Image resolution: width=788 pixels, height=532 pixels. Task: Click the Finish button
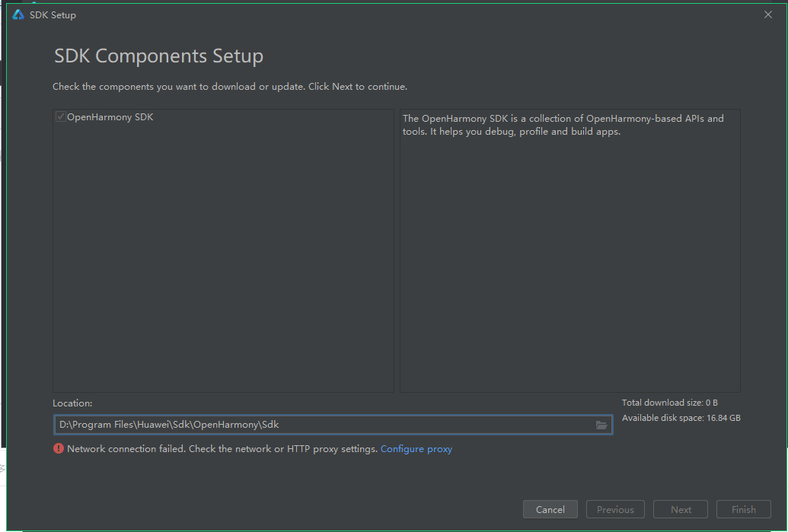743,509
